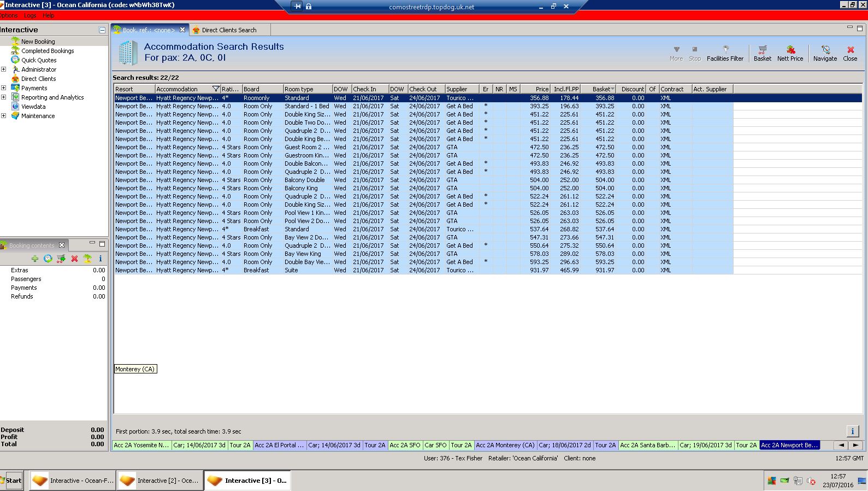This screenshot has width=868, height=491.
Task: Click the green plus icon in Booking contents
Action: pyautogui.click(x=35, y=259)
